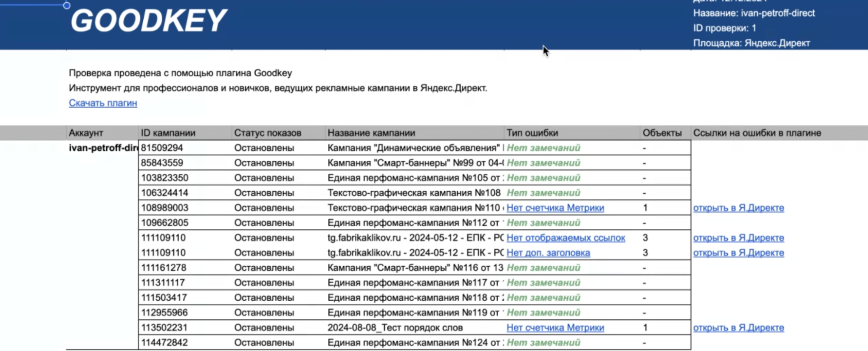
Task: Click Нет отображаемых ссылок error link
Action: point(566,238)
